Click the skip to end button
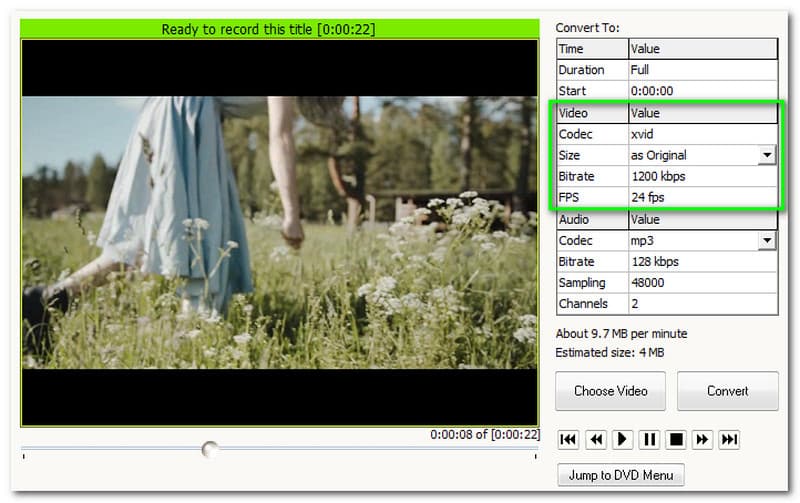This screenshot has height=503, width=800. tap(730, 439)
